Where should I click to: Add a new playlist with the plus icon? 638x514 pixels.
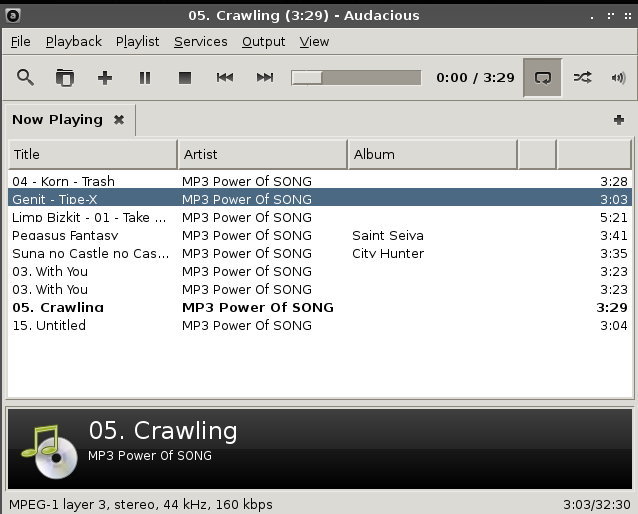coord(619,120)
